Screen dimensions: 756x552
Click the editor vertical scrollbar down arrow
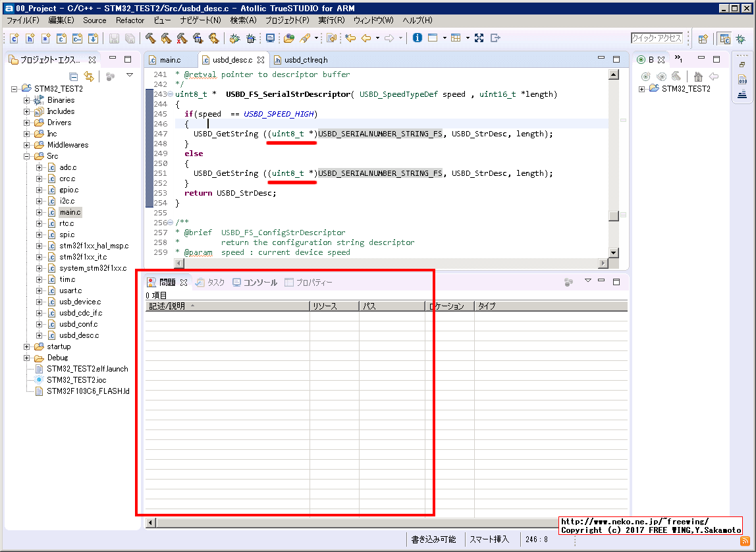[x=614, y=252]
